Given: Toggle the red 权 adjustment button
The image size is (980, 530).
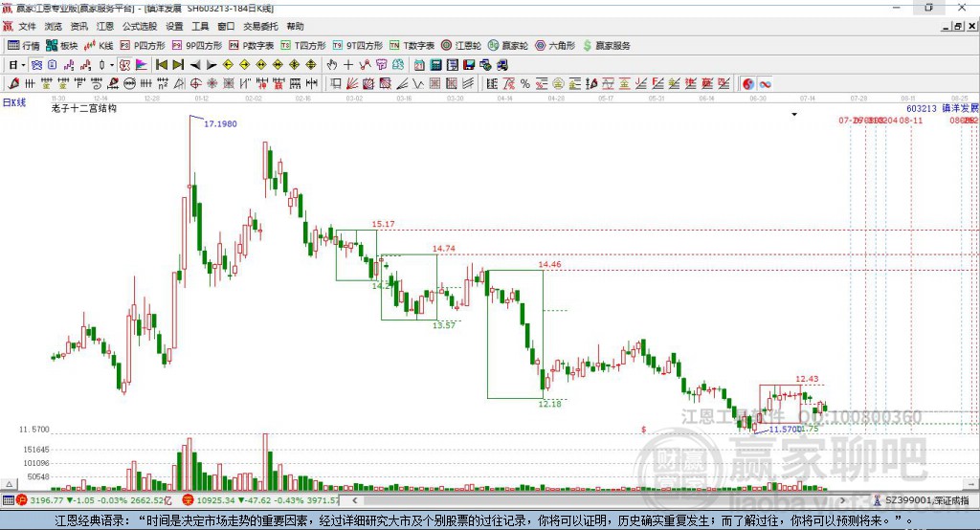Looking at the screenshot, I should coord(125,65).
